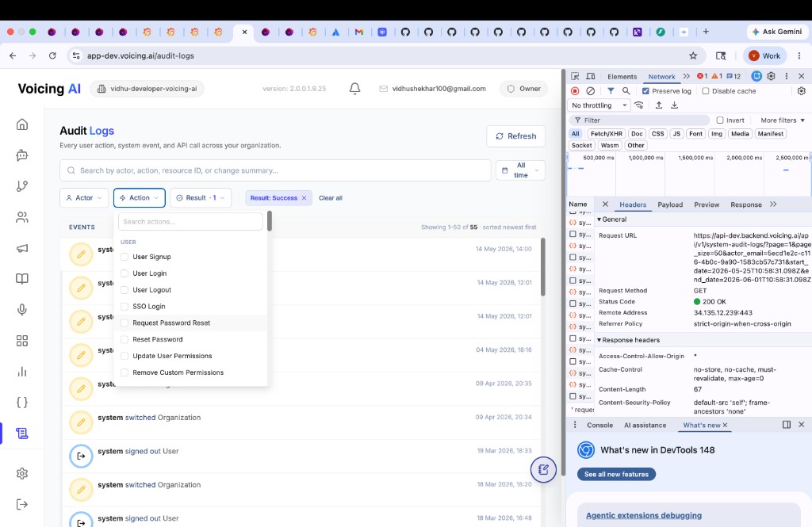Select the audit logs scroll sidebar icon
Screen dimensions: 812x527
21,433
